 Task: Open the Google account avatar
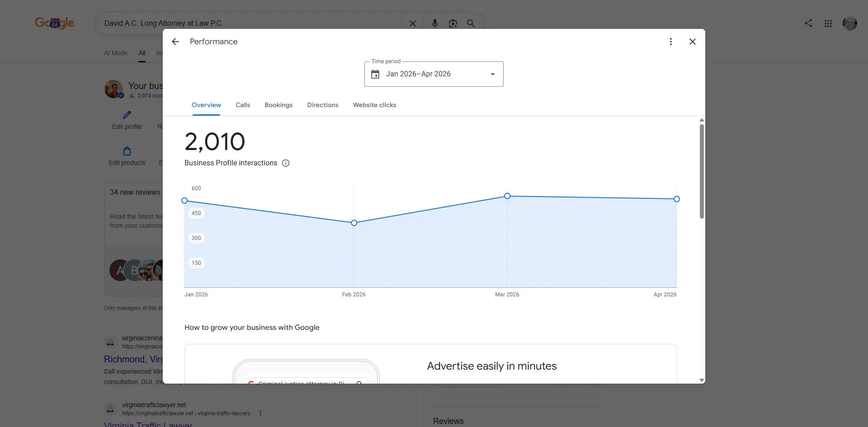coord(850,23)
